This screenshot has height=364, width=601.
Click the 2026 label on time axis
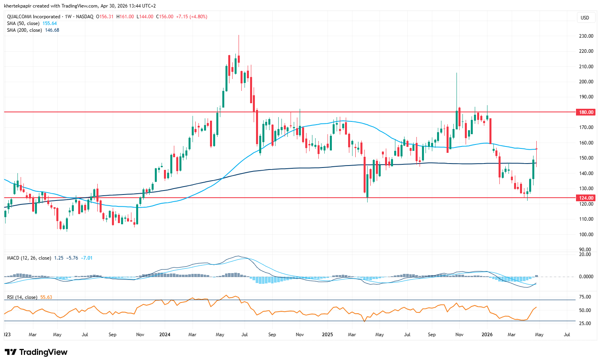[487, 335]
